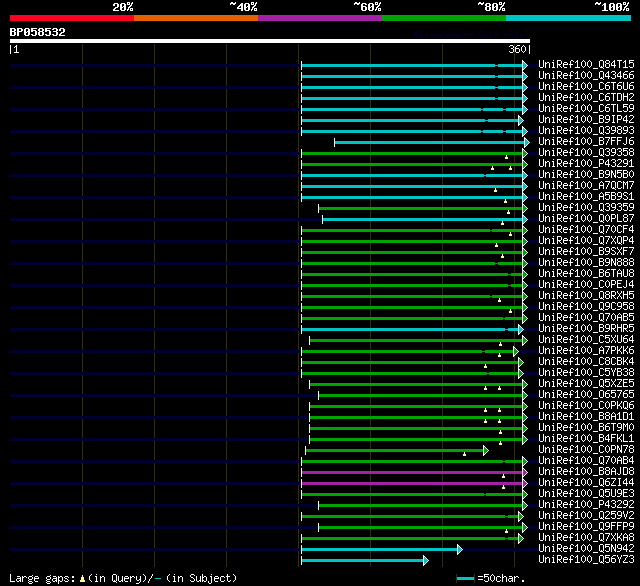
Task: Select hit label UniRef100_Q5U9E3
Action: [586, 494]
